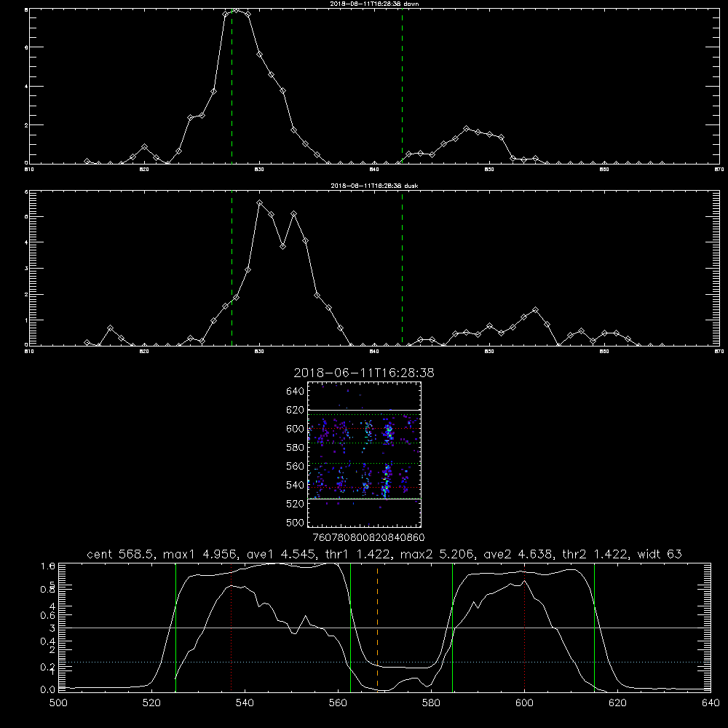The width and height of the screenshot is (728, 728).
Task: Click the 600 label on bottom plot x-axis
Action: 525,703
